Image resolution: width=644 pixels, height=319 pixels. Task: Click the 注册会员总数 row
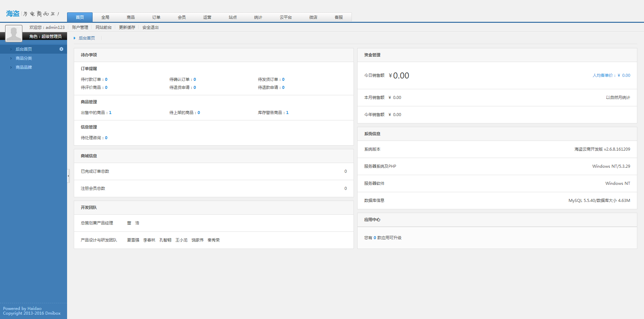[x=214, y=189]
